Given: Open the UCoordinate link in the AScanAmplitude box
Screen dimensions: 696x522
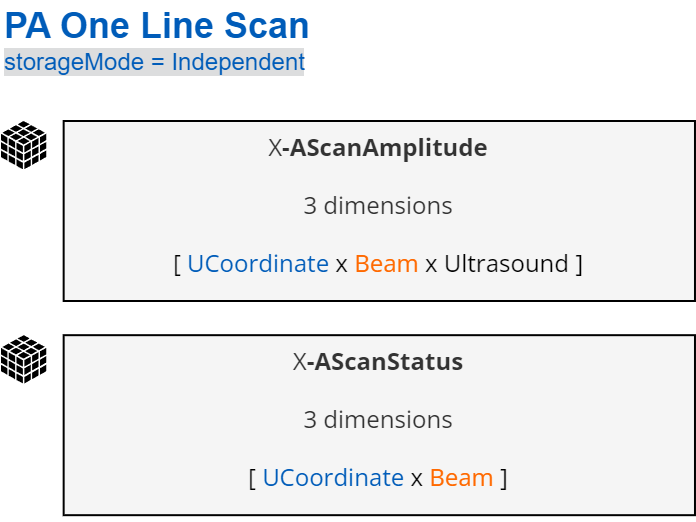Looking at the screenshot, I should [x=258, y=264].
